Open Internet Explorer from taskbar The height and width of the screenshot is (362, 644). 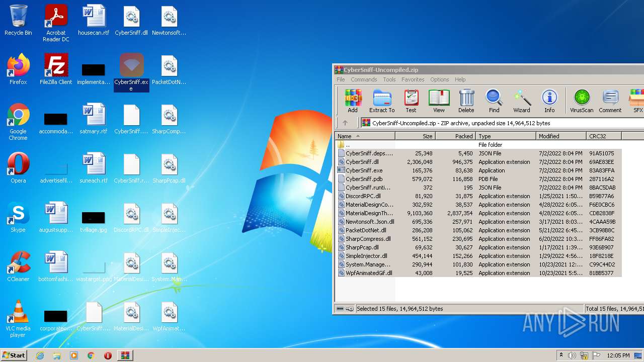(x=40, y=355)
